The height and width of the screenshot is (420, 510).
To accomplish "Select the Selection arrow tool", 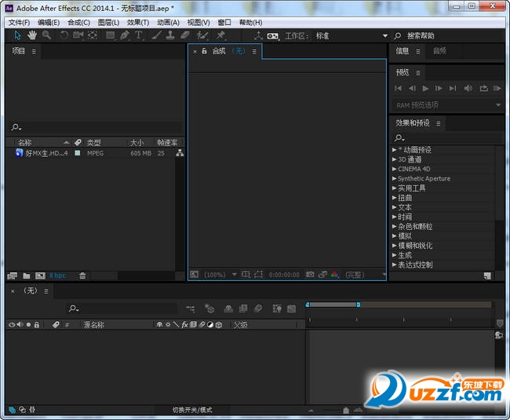I will click(17, 35).
